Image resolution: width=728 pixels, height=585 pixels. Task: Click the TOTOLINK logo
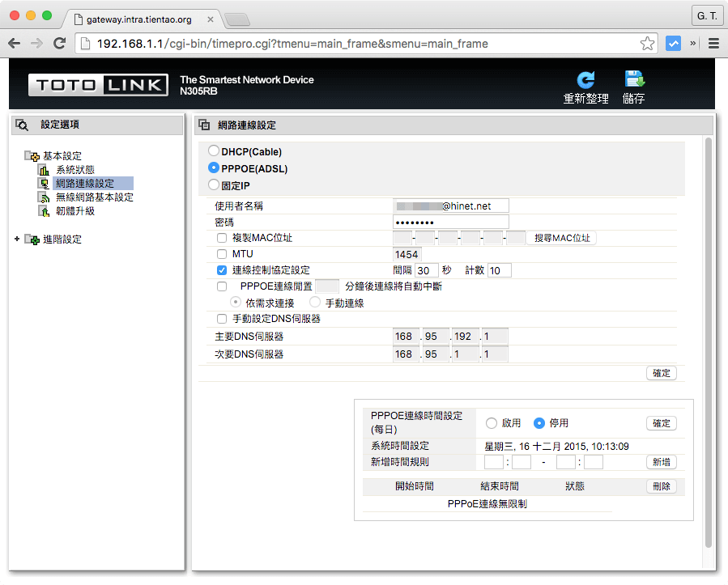[99, 86]
